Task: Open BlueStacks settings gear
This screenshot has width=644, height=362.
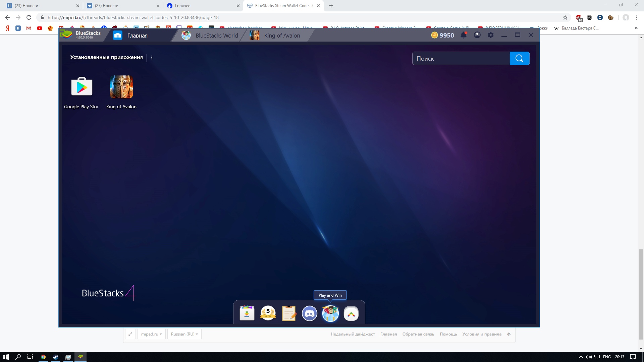Action: pos(491,35)
